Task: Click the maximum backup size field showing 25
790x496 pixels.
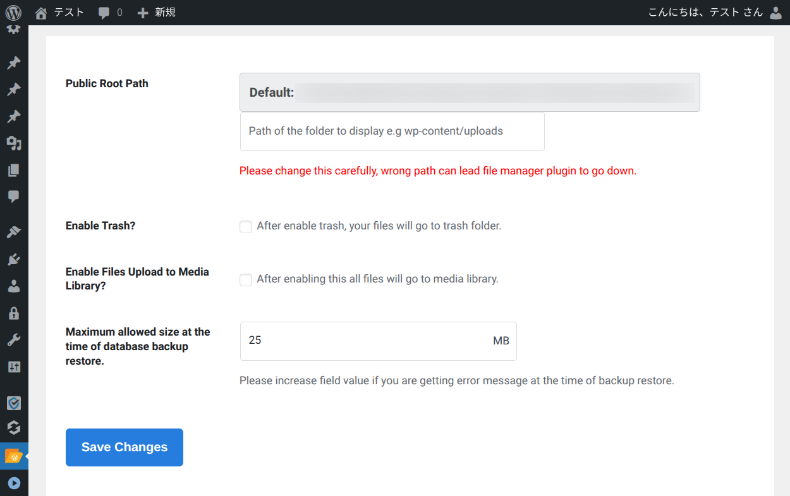Action: click(378, 341)
